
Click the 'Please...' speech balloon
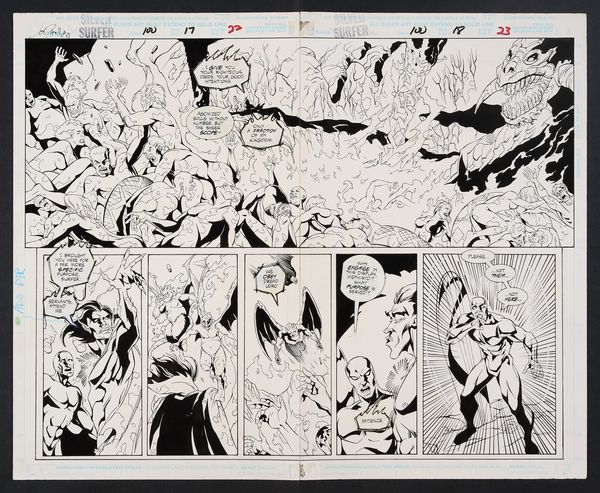[x=479, y=258]
